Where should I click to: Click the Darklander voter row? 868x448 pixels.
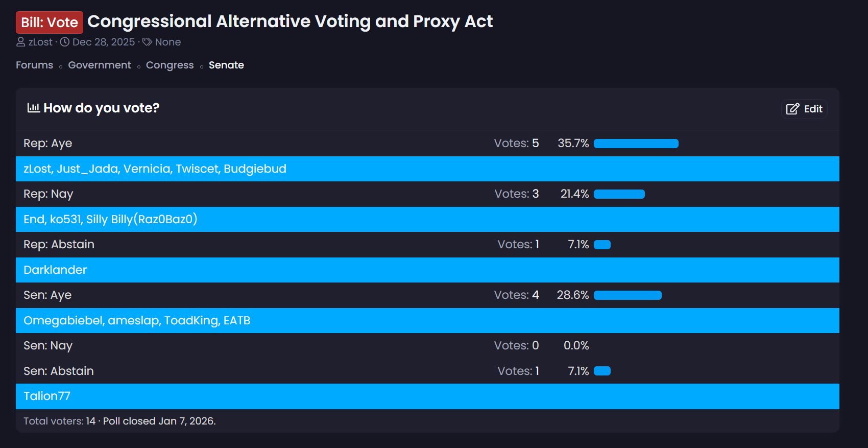(x=55, y=270)
